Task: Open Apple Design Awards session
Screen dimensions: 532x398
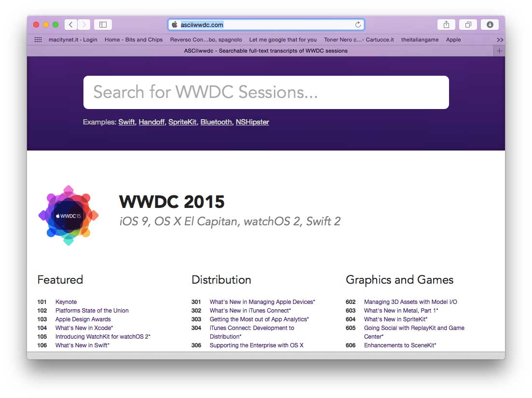Action: (83, 319)
